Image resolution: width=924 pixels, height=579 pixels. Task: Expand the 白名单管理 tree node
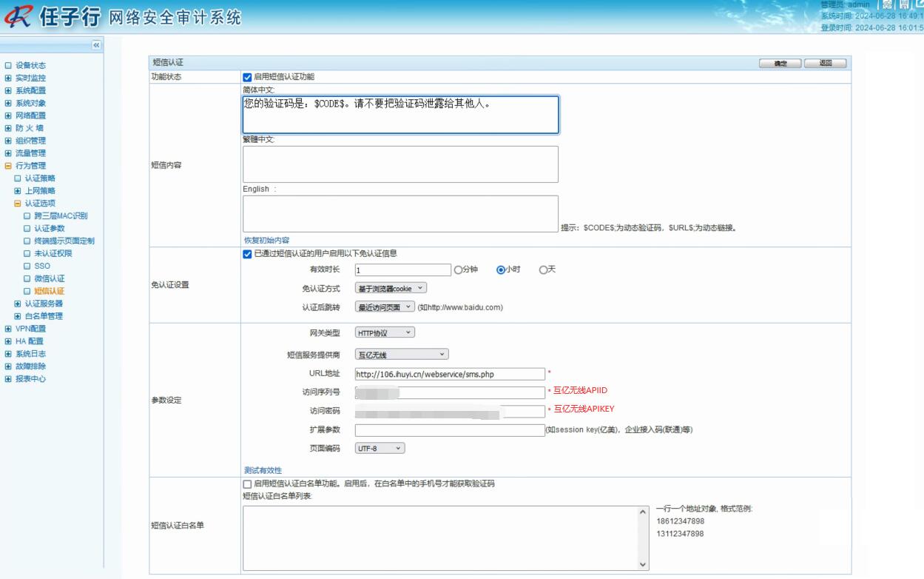(18, 316)
